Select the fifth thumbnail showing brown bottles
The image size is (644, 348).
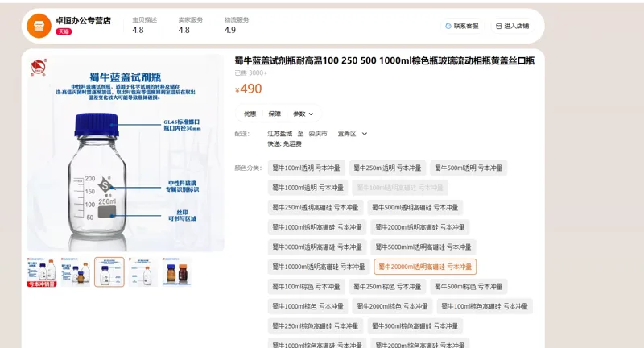176,272
